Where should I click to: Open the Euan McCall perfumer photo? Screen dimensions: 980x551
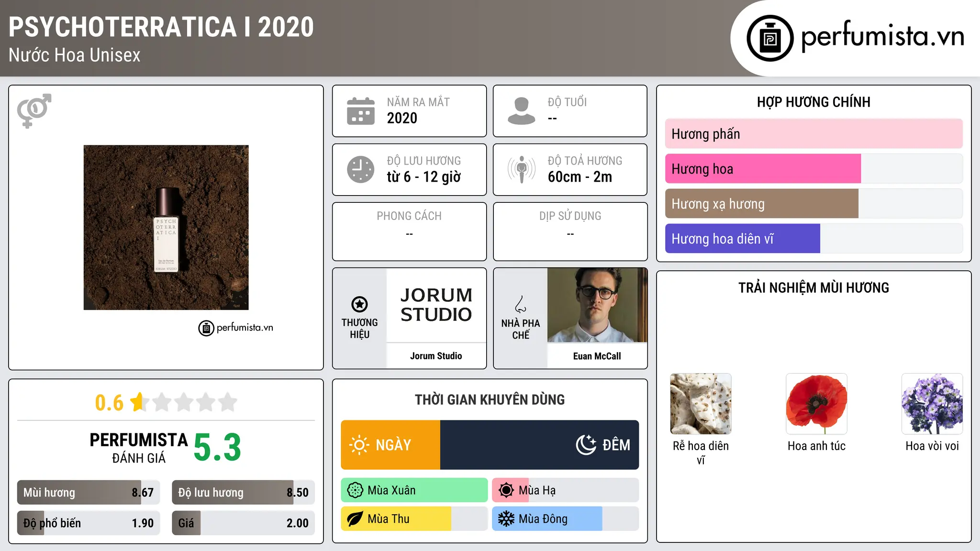click(x=597, y=305)
